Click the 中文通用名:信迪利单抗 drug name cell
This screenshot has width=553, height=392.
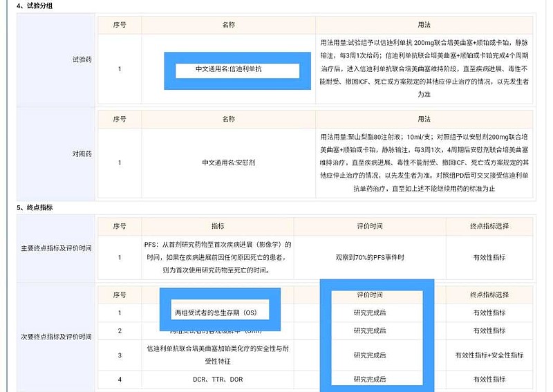tap(232, 69)
